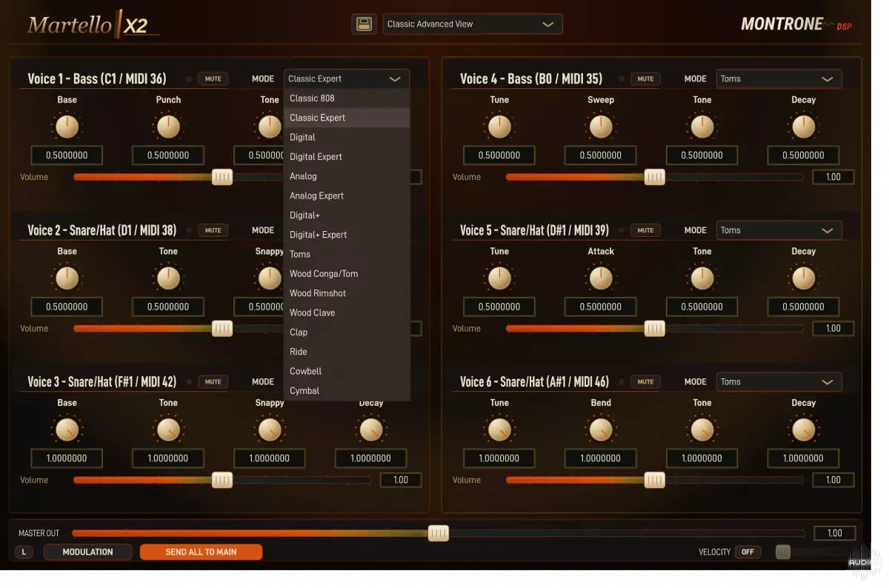The width and height of the screenshot is (889, 588).
Task: Click the Voice 5 Decay knob
Action: click(803, 278)
